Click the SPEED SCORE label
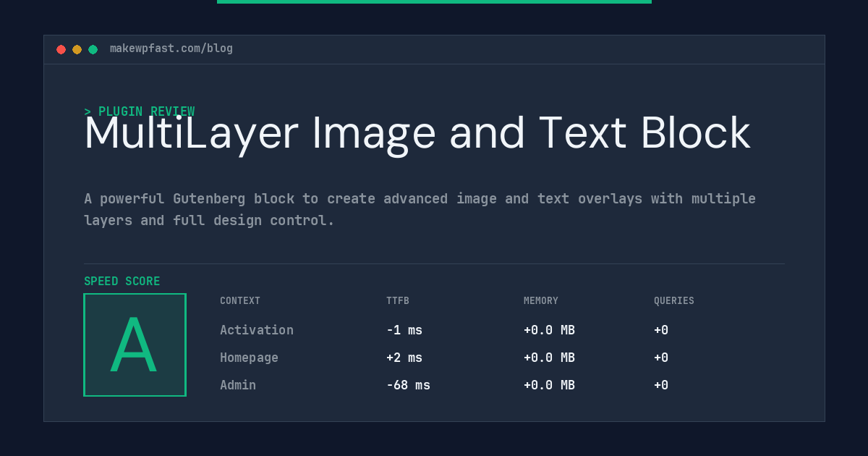 point(122,282)
